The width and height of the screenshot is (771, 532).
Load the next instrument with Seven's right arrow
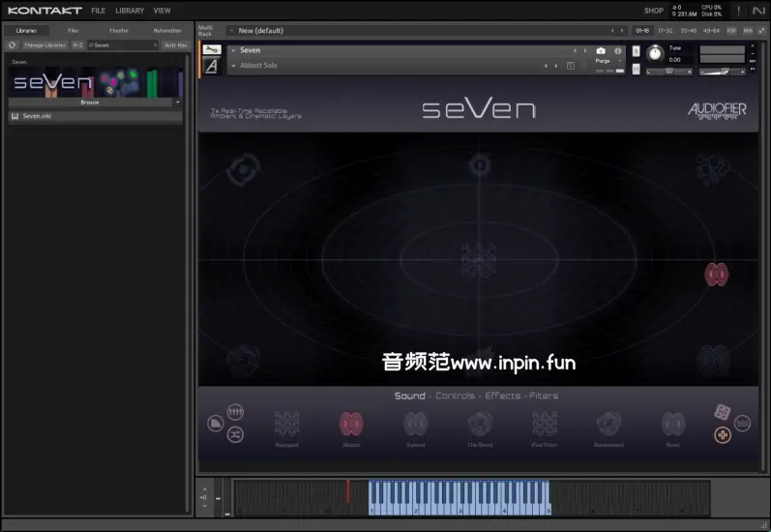pyautogui.click(x=584, y=50)
